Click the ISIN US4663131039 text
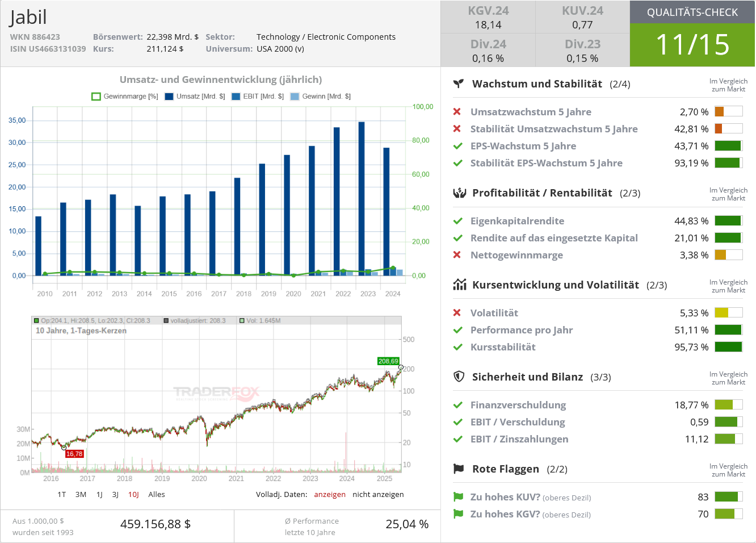 (48, 49)
